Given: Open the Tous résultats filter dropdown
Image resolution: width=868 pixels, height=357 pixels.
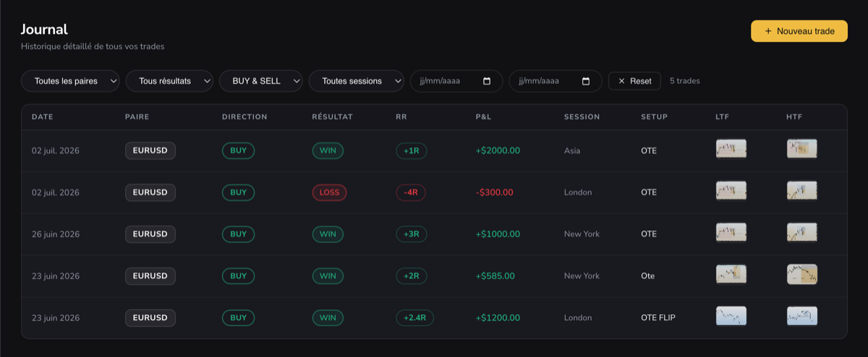Looking at the screenshot, I should 170,81.
